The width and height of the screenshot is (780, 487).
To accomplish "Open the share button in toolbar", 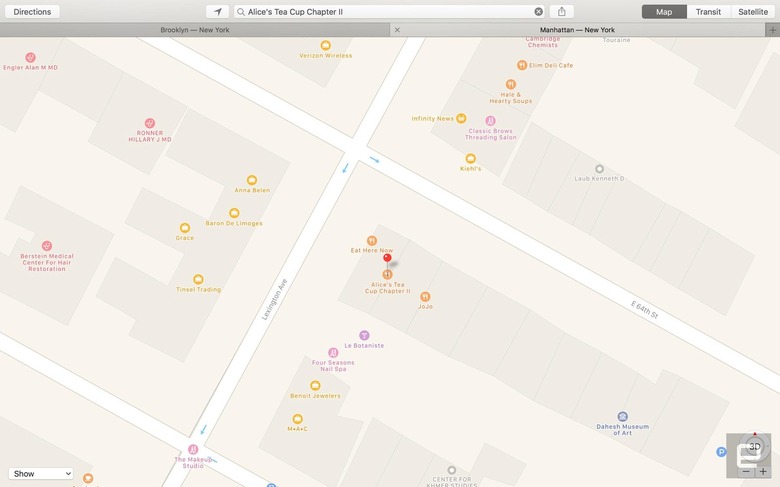I will [562, 11].
